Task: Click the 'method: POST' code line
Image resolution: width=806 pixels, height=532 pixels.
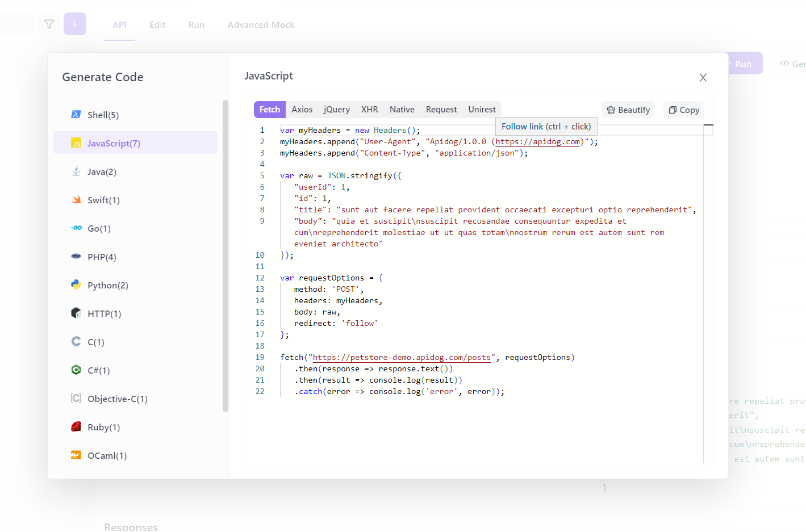Action: point(328,290)
